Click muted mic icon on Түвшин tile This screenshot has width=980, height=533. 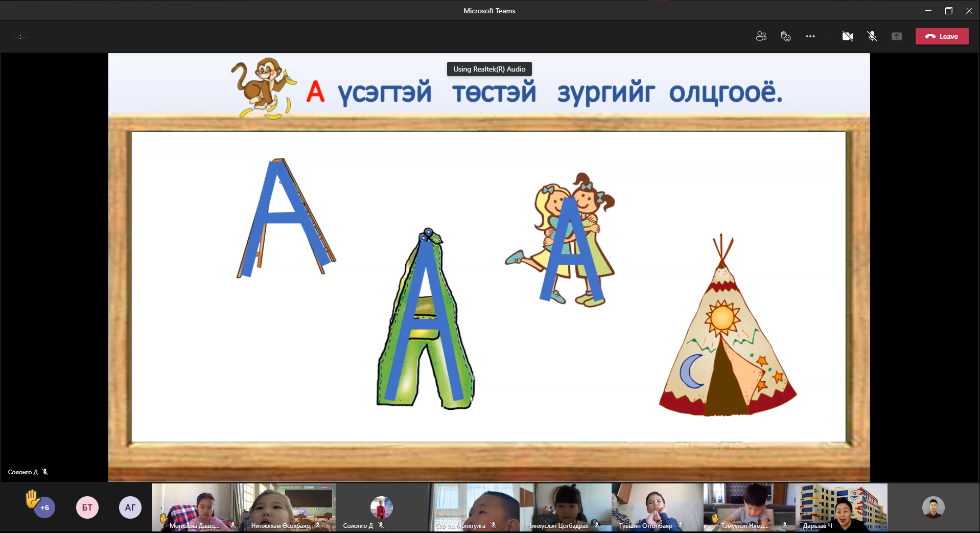coord(680,525)
